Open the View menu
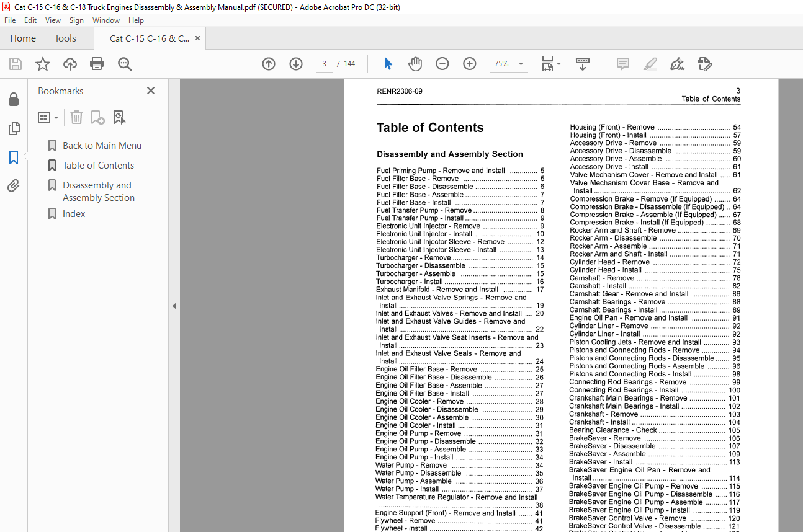 [x=53, y=20]
